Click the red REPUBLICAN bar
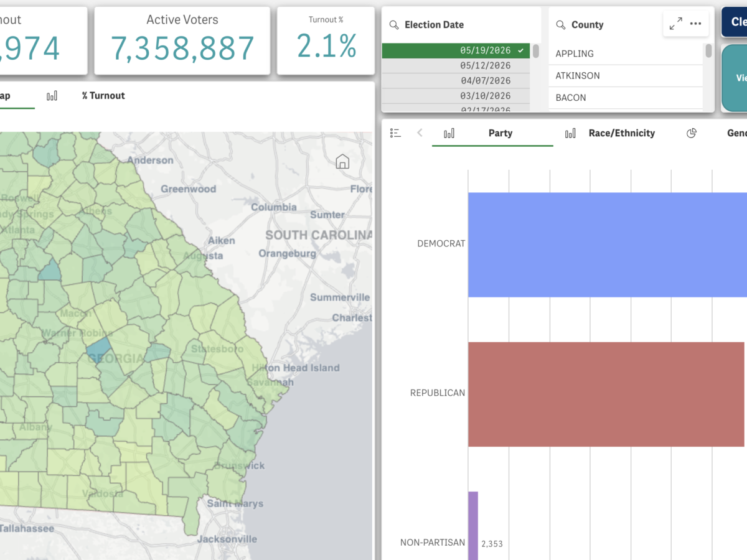This screenshot has height=560, width=747. click(x=606, y=394)
